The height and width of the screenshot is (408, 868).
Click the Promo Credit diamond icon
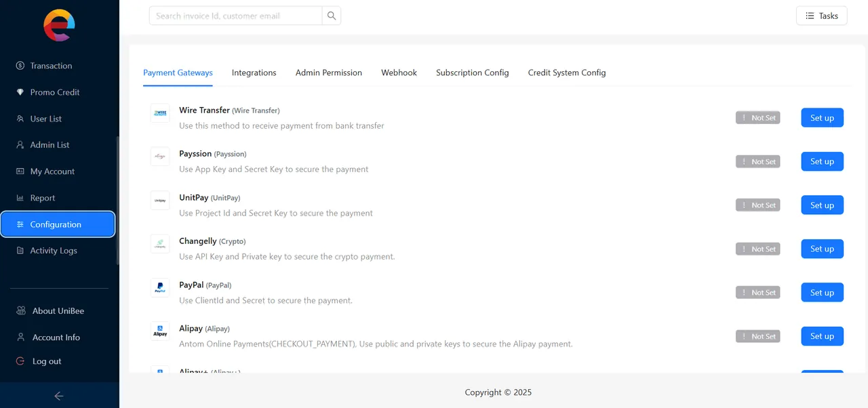tap(20, 92)
